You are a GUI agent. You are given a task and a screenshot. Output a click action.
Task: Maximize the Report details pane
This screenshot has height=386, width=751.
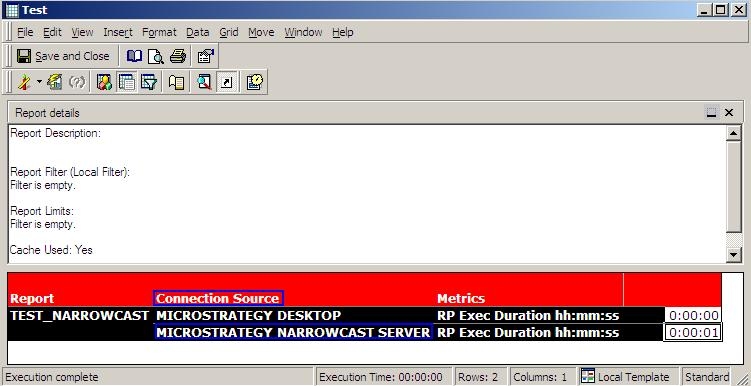coord(712,113)
